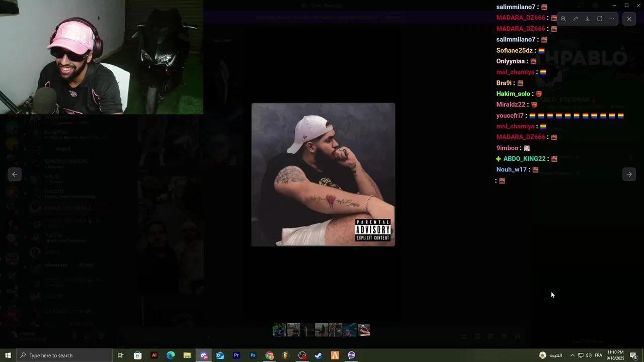The image size is (644, 362).
Task: Open Steam from taskbar
Action: [318, 355]
